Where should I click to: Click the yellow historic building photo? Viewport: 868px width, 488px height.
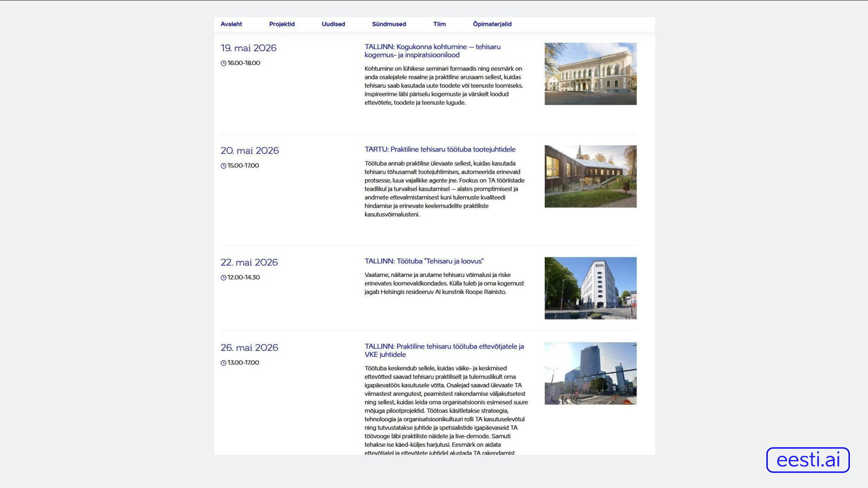tap(591, 74)
